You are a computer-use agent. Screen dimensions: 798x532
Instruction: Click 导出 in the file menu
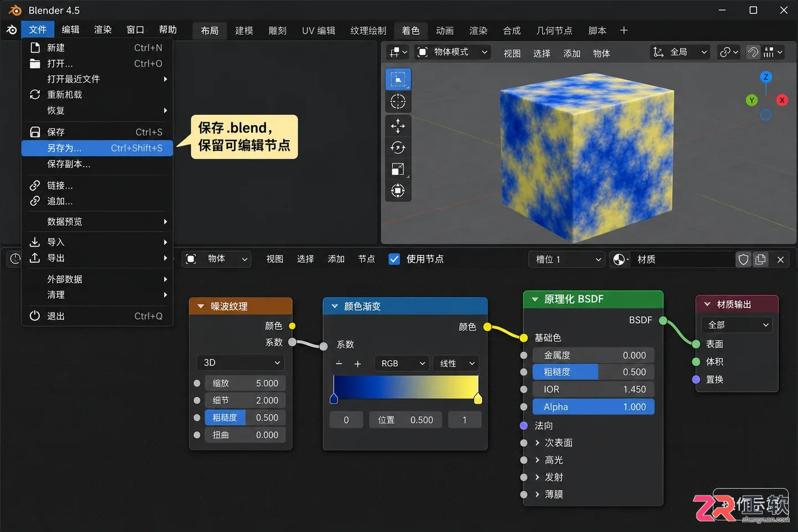tap(98, 258)
